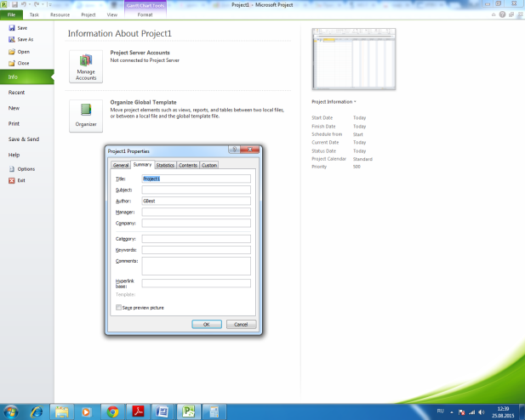Select the Custom tab in Properties dialog

[x=209, y=165]
